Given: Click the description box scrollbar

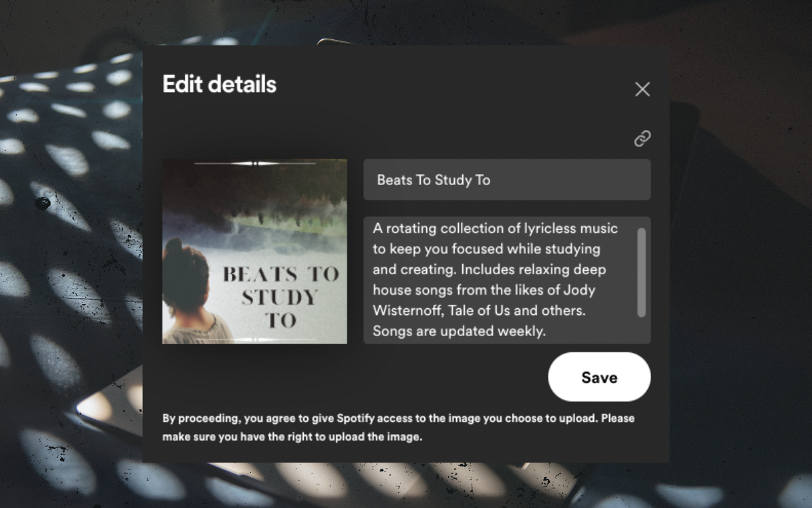Looking at the screenshot, I should point(641,272).
